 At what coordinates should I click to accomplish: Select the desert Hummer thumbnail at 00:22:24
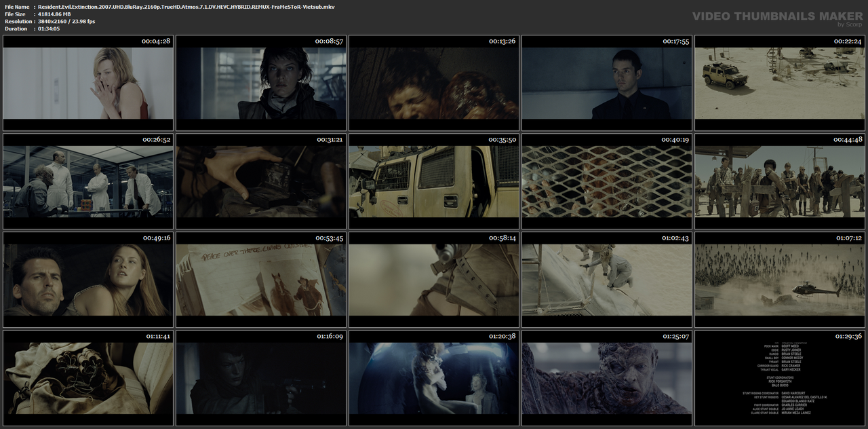pyautogui.click(x=780, y=83)
